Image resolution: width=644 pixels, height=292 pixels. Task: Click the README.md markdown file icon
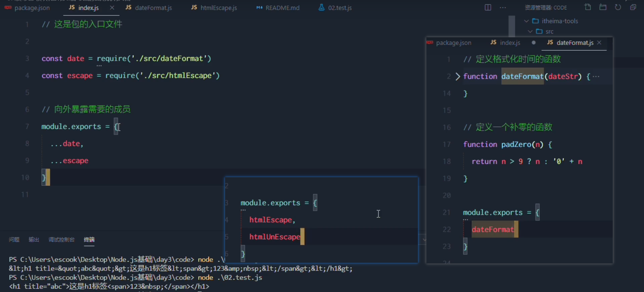pos(259,8)
